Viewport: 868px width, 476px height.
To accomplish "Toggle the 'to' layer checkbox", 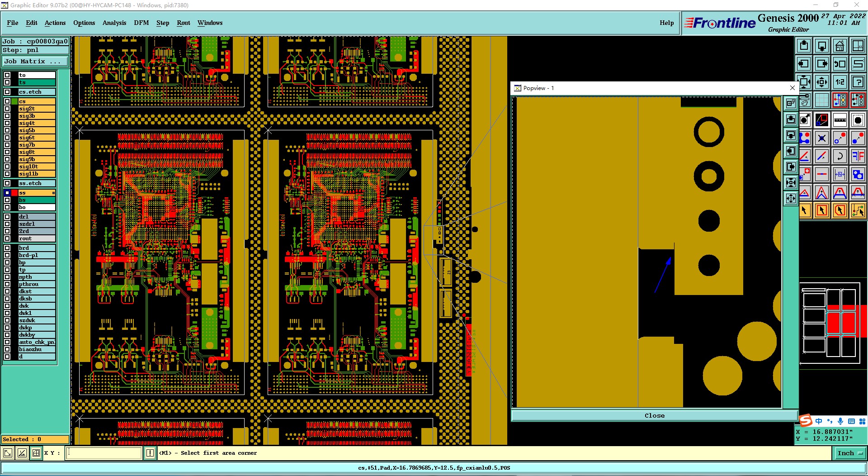I will point(7,75).
